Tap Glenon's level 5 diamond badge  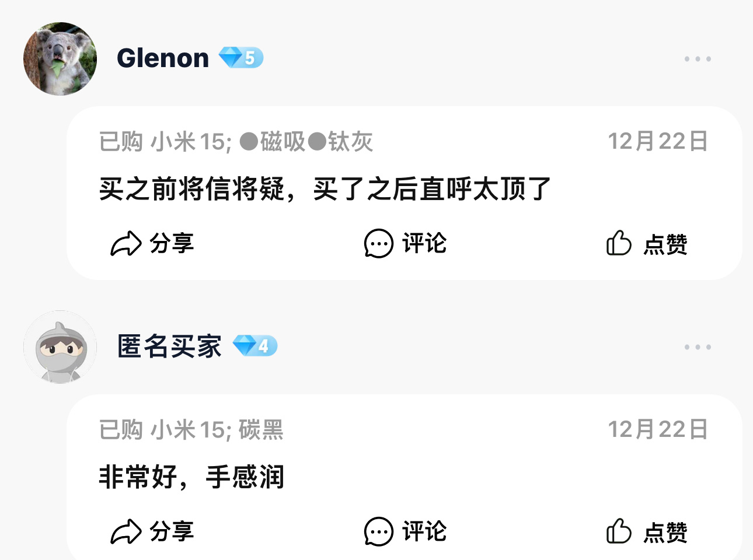pyautogui.click(x=241, y=58)
